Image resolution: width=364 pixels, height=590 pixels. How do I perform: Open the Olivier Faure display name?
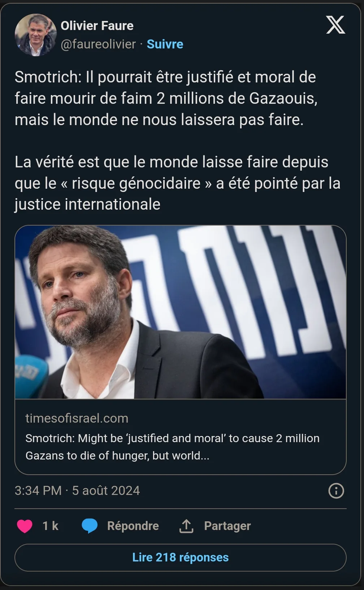pyautogui.click(x=97, y=26)
